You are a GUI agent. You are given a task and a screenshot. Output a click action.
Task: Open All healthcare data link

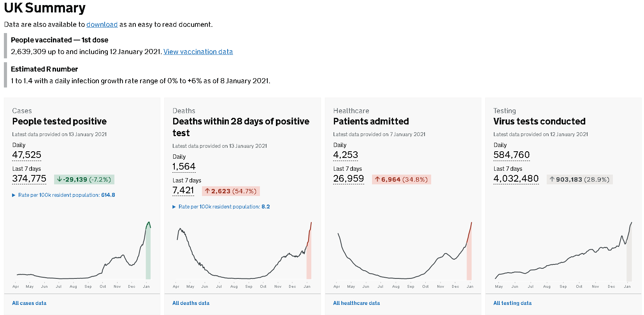[356, 303]
